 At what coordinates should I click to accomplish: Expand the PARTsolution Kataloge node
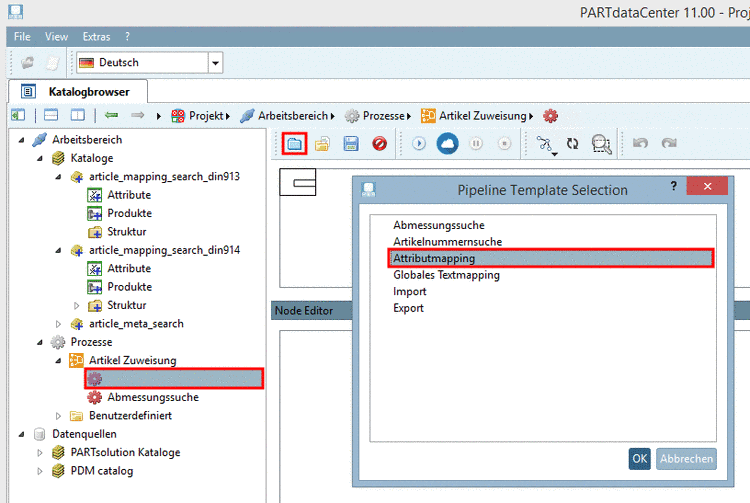[40, 452]
